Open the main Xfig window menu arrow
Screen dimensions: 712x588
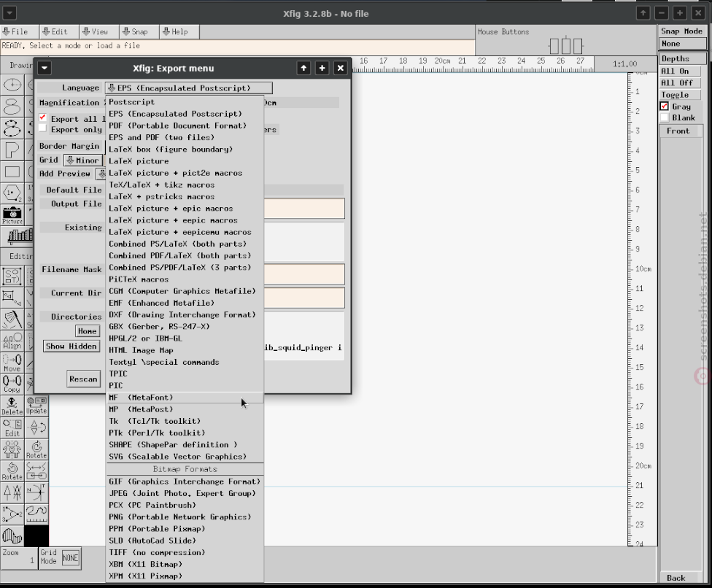click(x=9, y=13)
